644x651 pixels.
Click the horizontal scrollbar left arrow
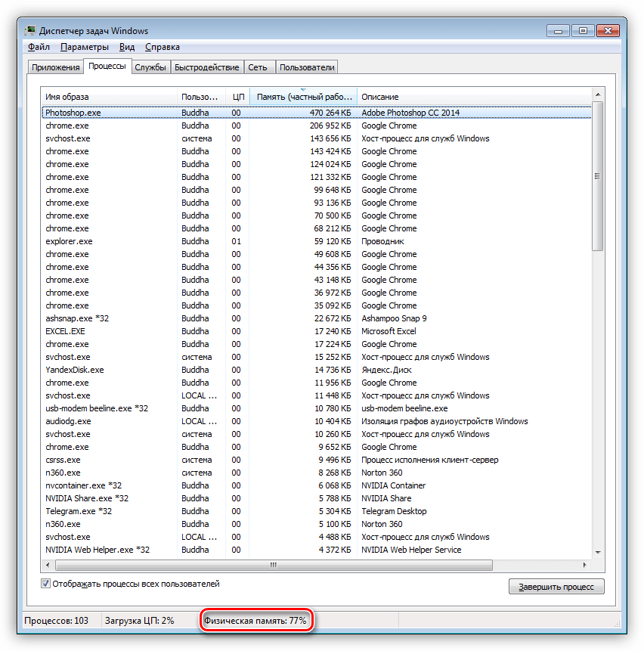pos(48,565)
